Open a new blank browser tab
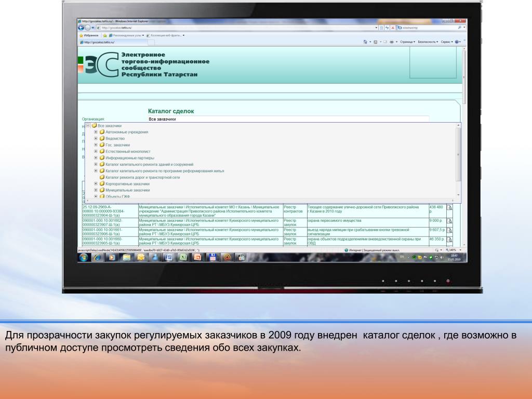 151,43
